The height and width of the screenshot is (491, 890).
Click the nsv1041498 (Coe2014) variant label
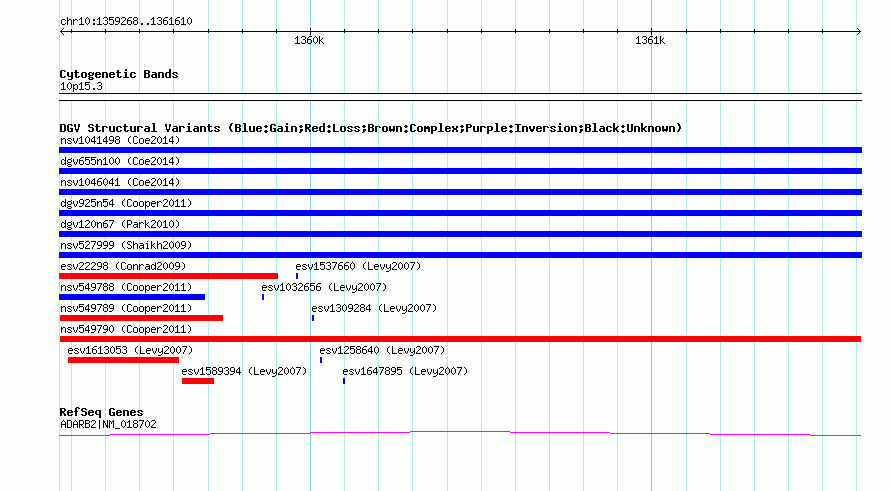[x=120, y=140]
